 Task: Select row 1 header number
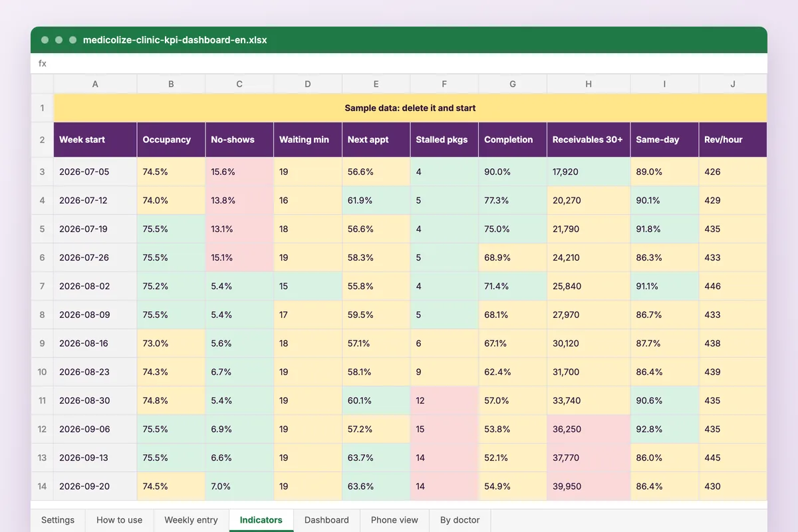pos(42,108)
